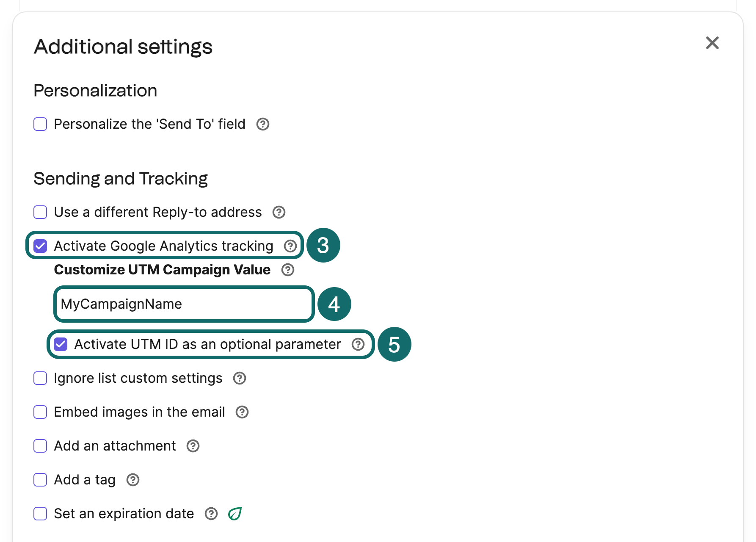Open help for Google Analytics tracking
The image size is (756, 542).
click(290, 246)
